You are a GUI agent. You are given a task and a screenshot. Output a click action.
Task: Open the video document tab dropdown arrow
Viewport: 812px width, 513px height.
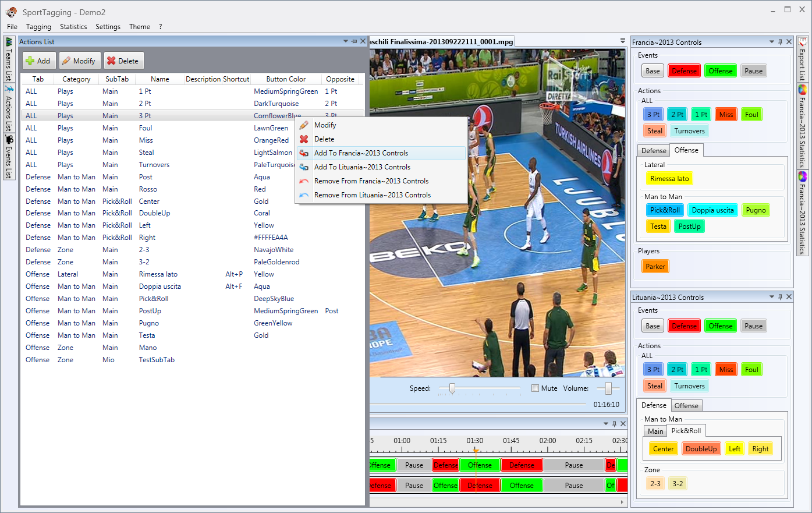[623, 41]
